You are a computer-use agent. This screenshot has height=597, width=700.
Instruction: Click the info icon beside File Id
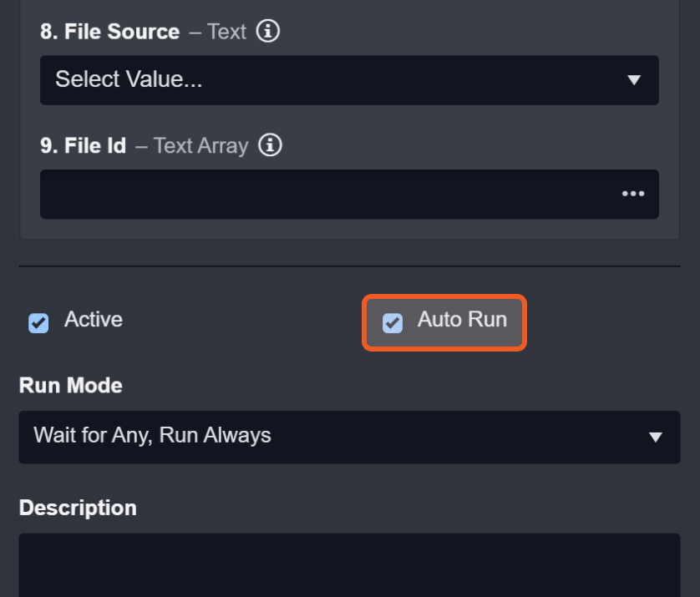tap(270, 145)
